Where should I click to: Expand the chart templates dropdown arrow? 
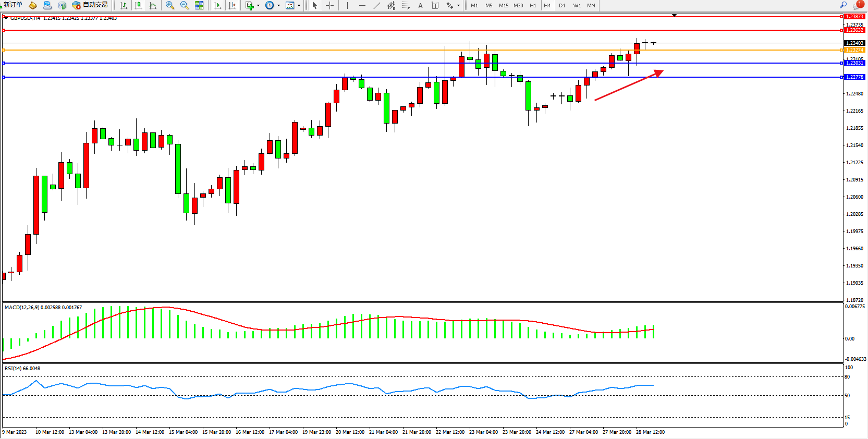tap(299, 6)
